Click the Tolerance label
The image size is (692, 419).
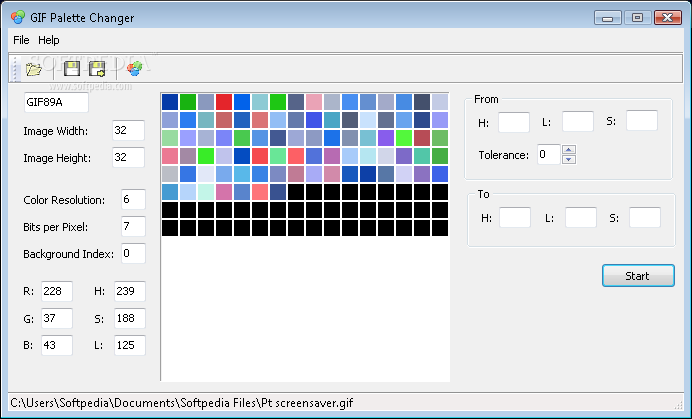tap(504, 155)
